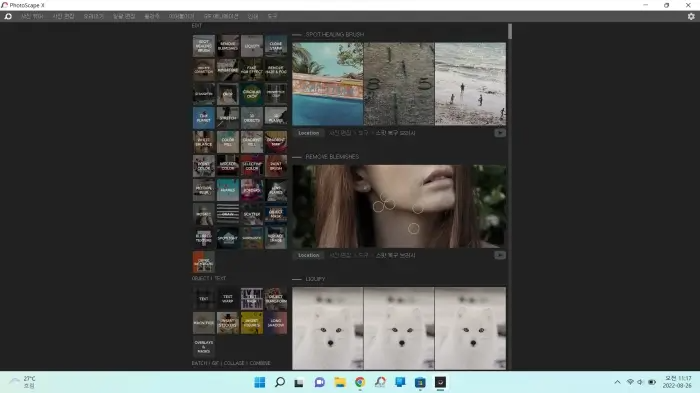Click the pool photo thumbnail

click(x=328, y=84)
